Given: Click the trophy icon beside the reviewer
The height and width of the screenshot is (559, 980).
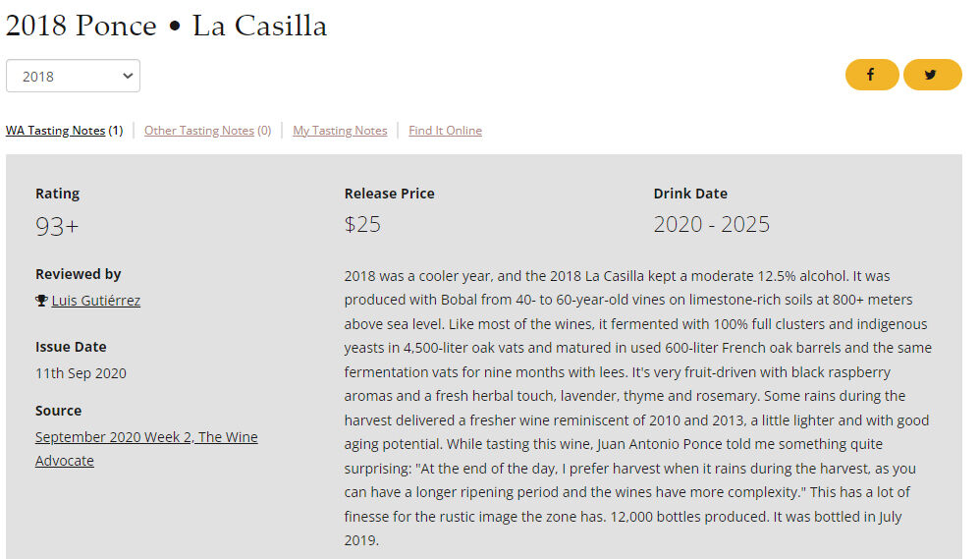Looking at the screenshot, I should click(x=41, y=301).
